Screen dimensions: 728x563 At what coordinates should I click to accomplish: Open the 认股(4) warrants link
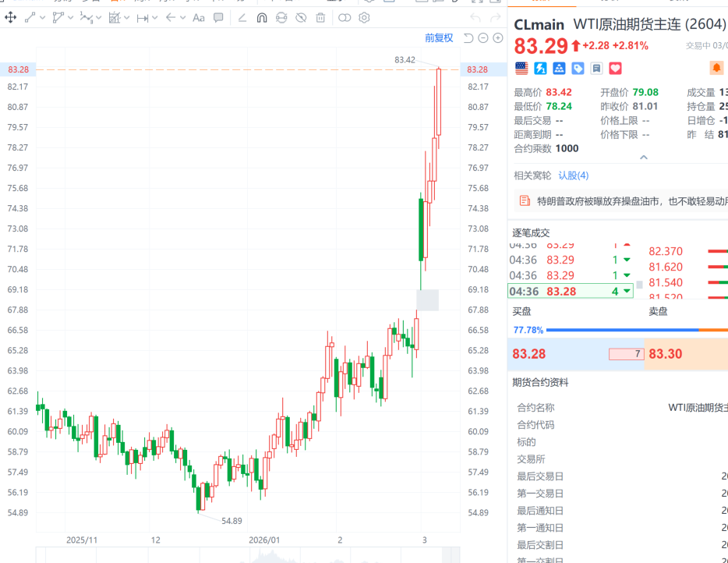pyautogui.click(x=574, y=175)
